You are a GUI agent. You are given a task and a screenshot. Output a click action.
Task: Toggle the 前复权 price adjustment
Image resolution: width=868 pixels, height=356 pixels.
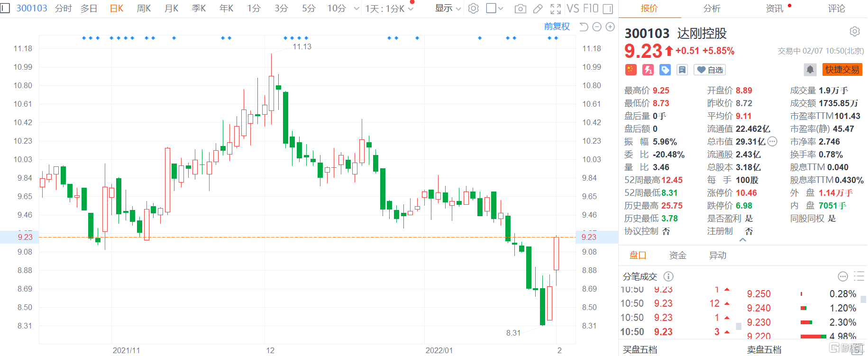(557, 27)
